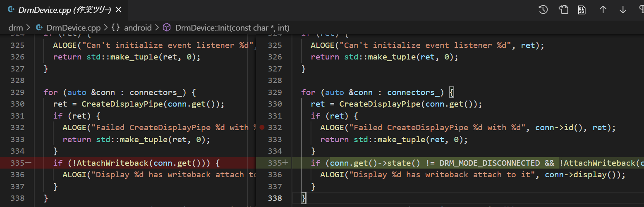
Task: Close the DrmDevice.cpp editor tab
Action: click(119, 10)
